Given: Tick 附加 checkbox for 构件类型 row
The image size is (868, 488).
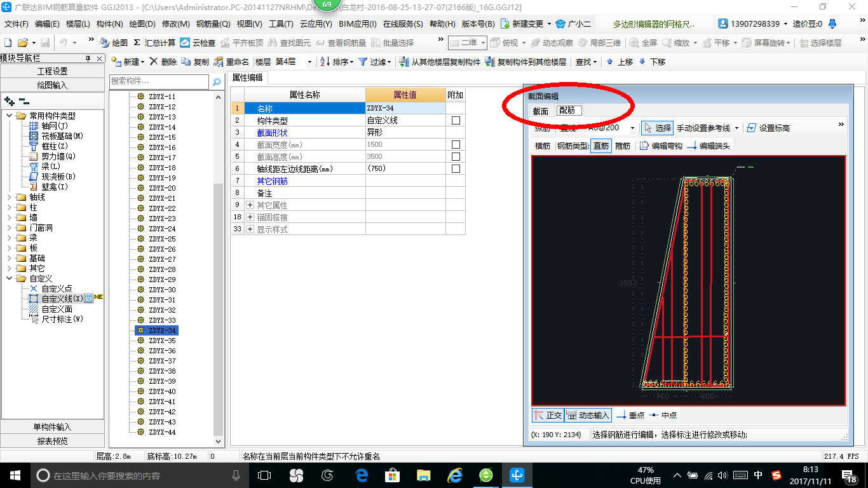Looking at the screenshot, I should tap(456, 120).
